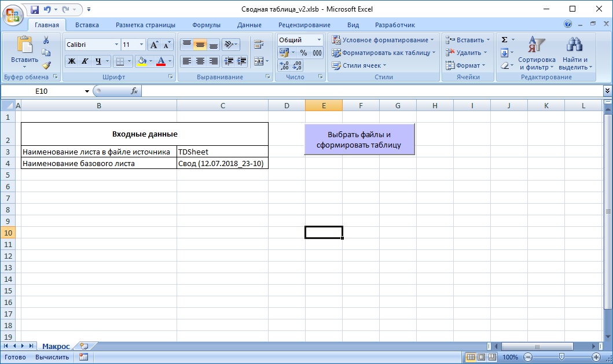This screenshot has width=613, height=364.
Task: Click the zoom slider handle
Action: [x=562, y=356]
